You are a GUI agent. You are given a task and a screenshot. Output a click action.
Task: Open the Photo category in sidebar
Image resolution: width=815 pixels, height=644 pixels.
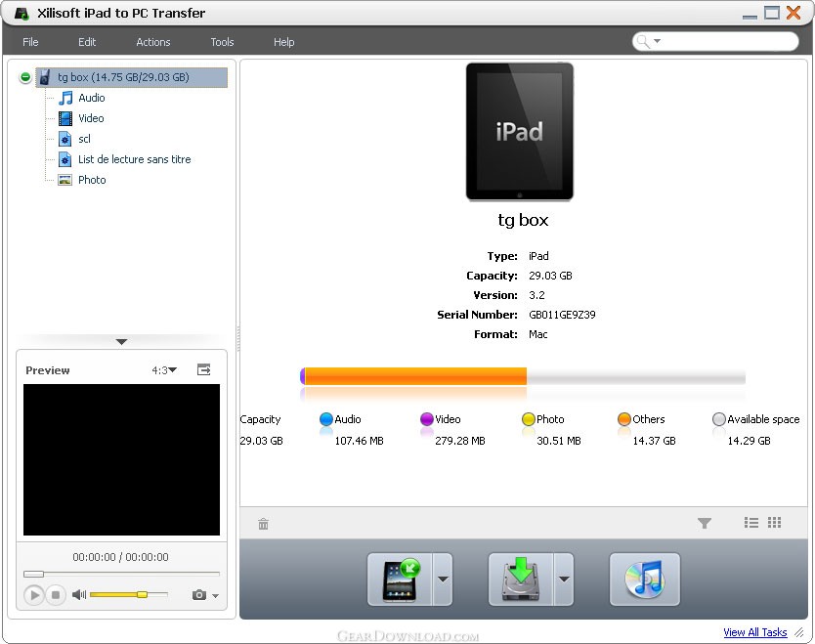92,180
